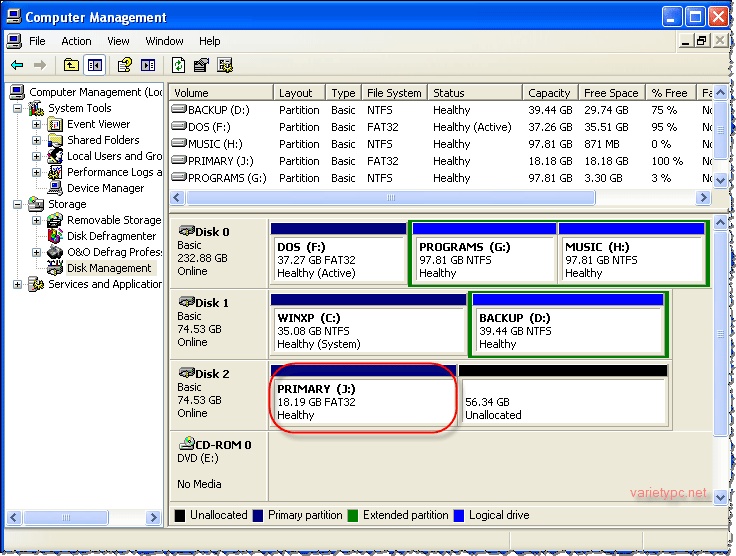Click the Back arrow toolbar icon
This screenshot has height=556, width=736.
pos(17,65)
